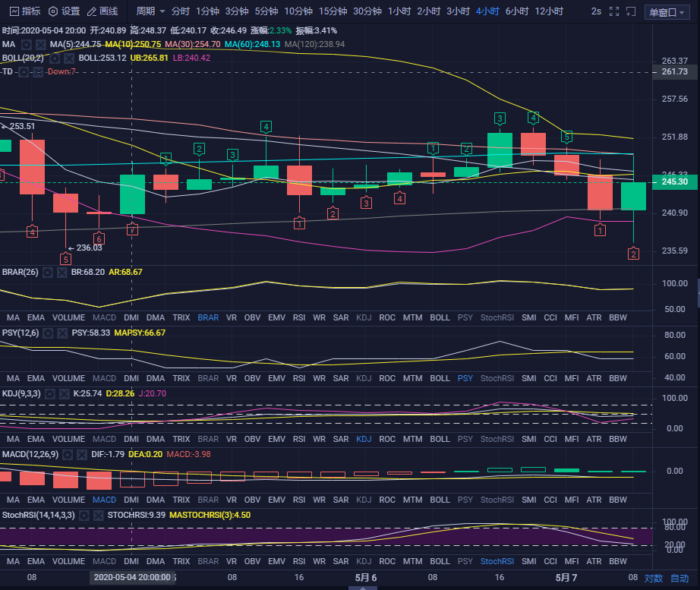Select the 2小时 timeframe

pyautogui.click(x=428, y=11)
